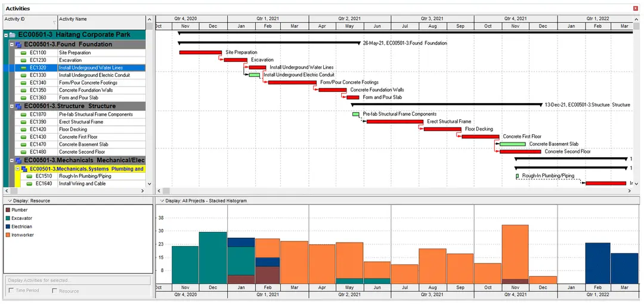This screenshot has width=644, height=304.
Task: Open the Display: Resource options dropdown
Action: (x=10, y=201)
